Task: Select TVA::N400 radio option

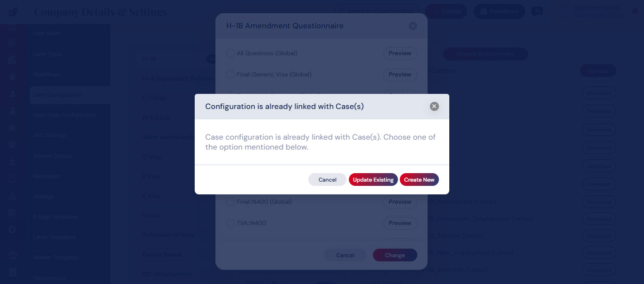Action: pos(231,223)
